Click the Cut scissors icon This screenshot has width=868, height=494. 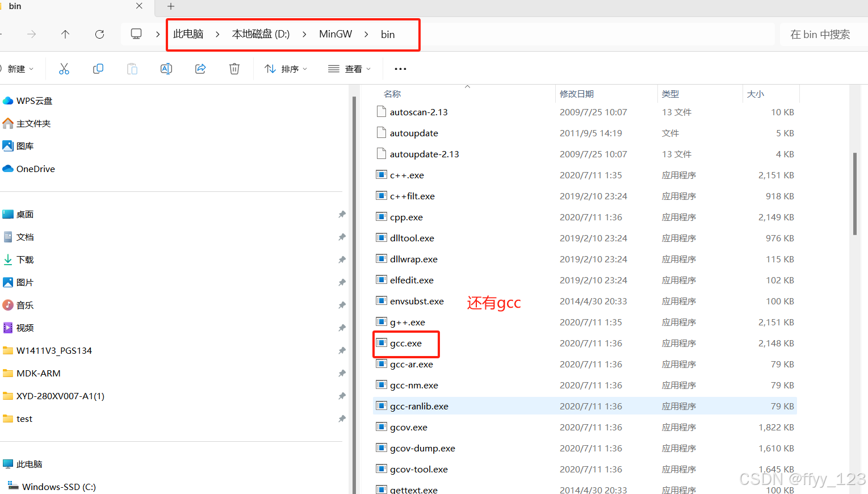pyautogui.click(x=64, y=69)
